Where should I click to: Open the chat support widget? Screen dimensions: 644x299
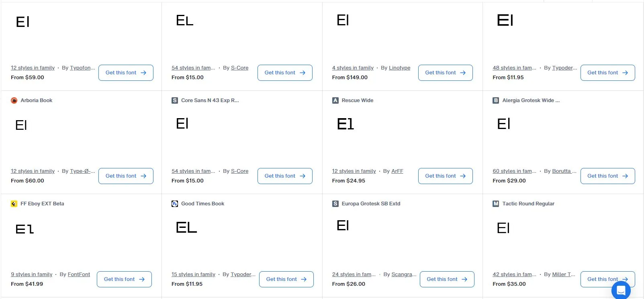coord(621,290)
